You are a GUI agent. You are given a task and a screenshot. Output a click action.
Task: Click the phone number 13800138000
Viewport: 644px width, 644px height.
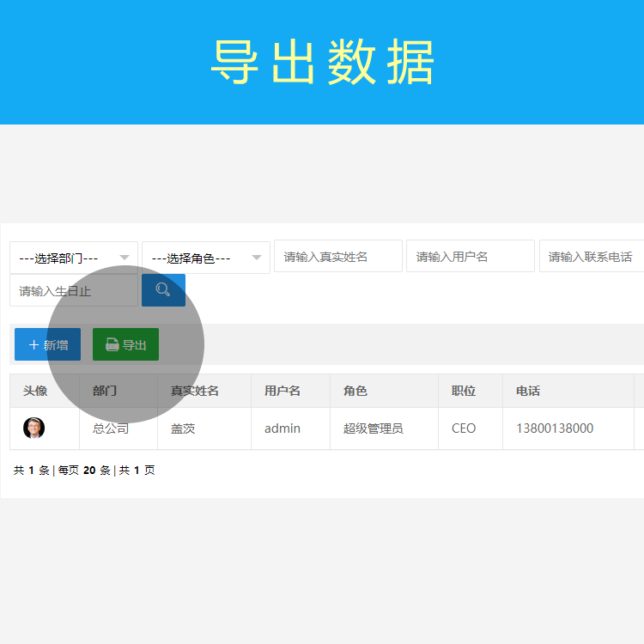click(x=555, y=428)
